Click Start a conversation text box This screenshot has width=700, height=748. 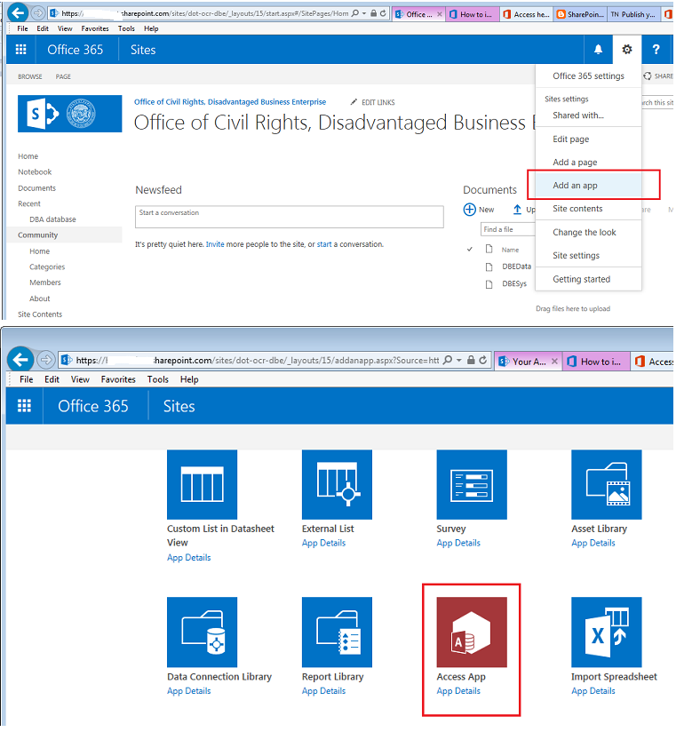tap(290, 217)
